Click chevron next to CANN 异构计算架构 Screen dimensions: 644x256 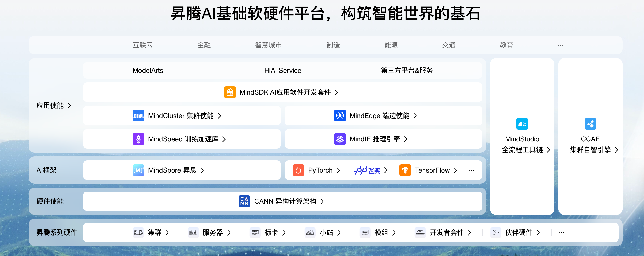[x=322, y=201]
